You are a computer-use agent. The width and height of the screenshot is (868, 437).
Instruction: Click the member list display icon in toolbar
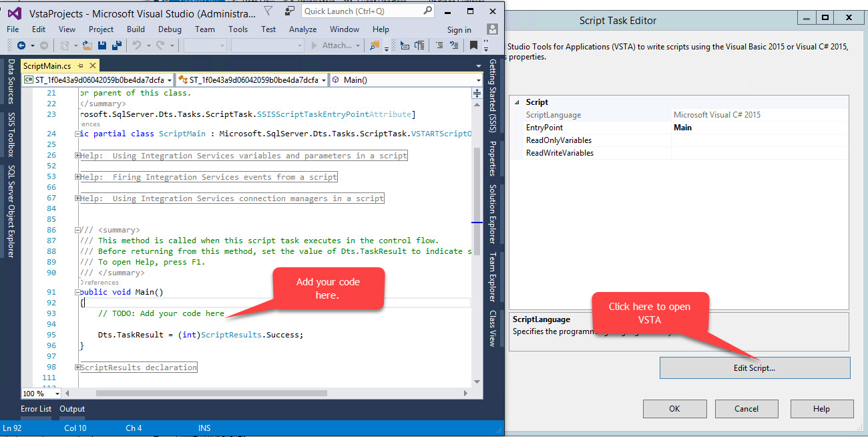click(x=405, y=45)
